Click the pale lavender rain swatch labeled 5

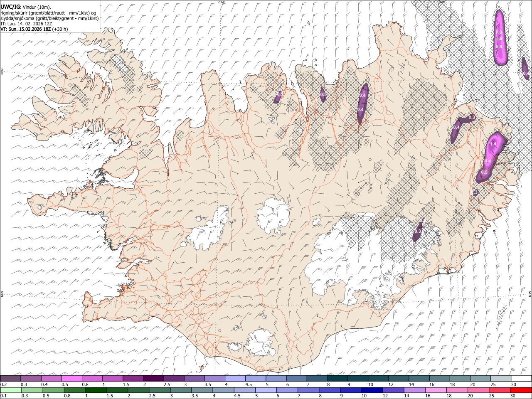(x=266, y=390)
